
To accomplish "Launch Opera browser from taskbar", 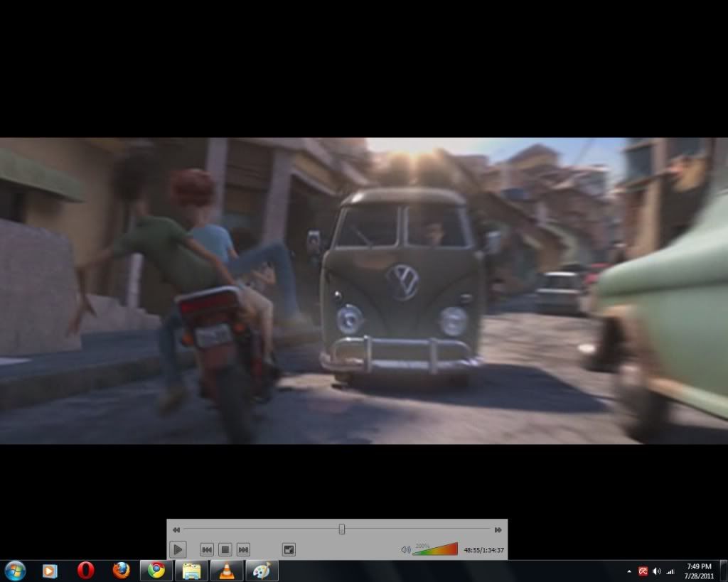I will (86, 571).
